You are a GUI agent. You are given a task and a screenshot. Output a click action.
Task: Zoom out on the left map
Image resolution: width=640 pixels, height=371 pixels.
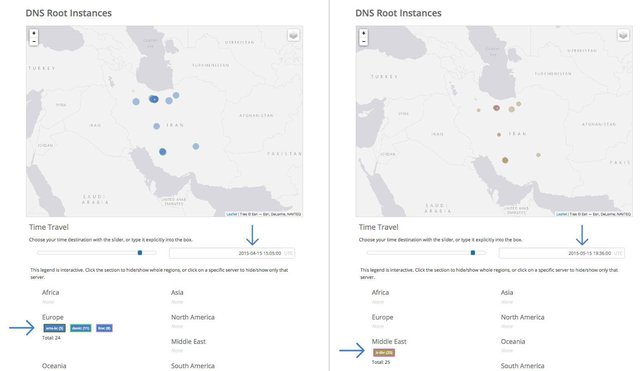[x=34, y=41]
